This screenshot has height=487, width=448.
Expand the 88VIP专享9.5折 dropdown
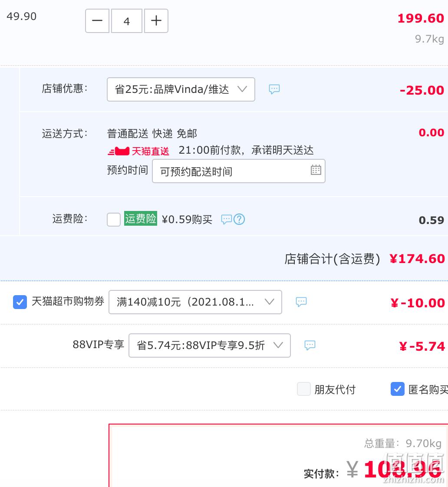tap(210, 346)
